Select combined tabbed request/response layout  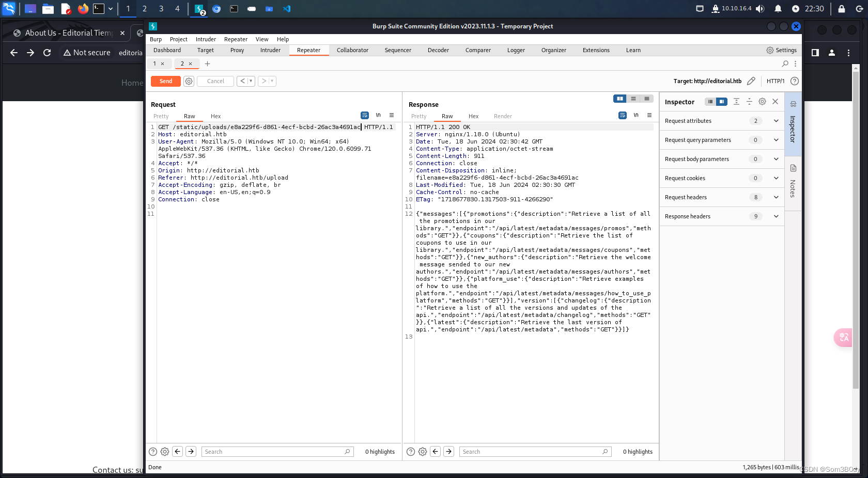(x=646, y=99)
